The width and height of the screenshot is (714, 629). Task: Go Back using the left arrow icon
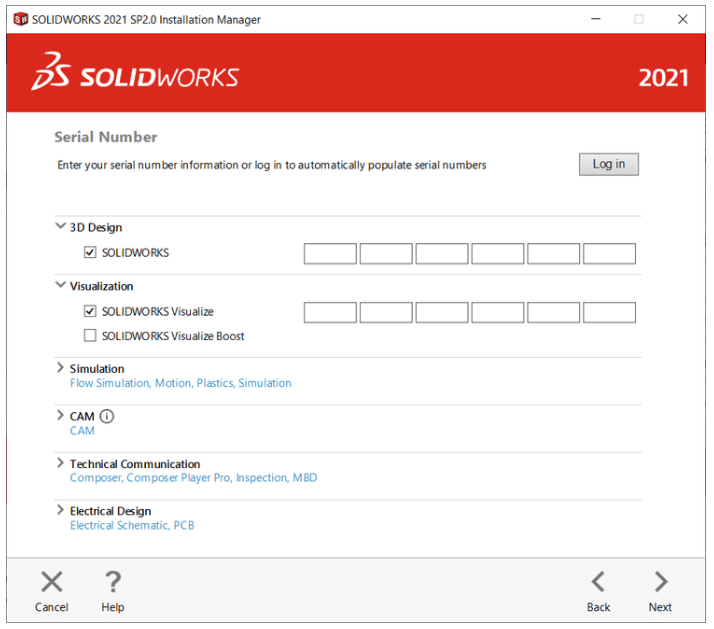click(x=598, y=582)
